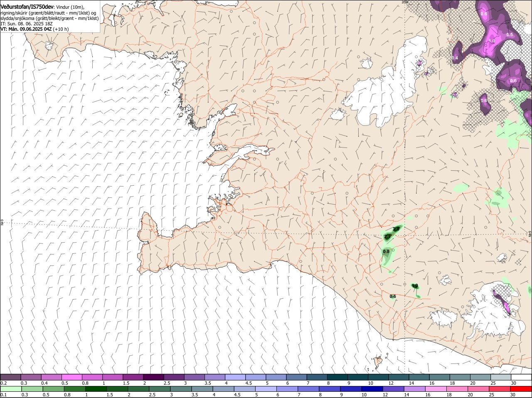
Task: Pick the lower-row dark blue swatch between 10 and 12
Action: [373, 389]
